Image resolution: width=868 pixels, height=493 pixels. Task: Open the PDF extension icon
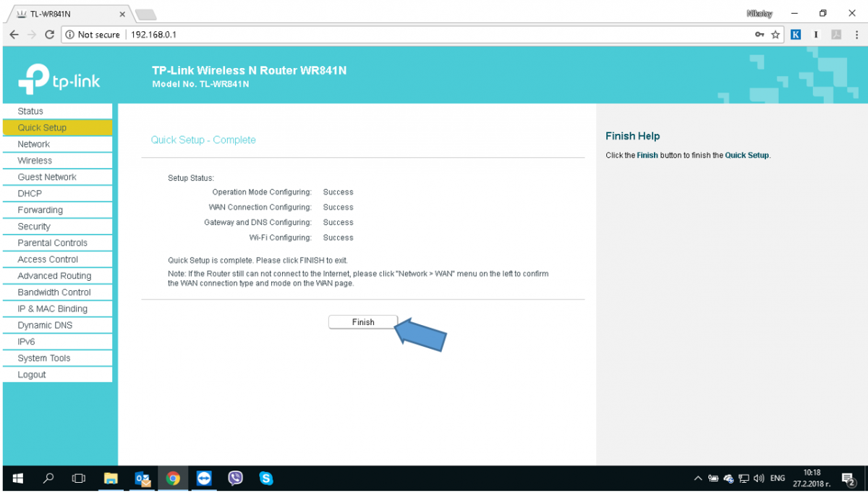coord(836,35)
